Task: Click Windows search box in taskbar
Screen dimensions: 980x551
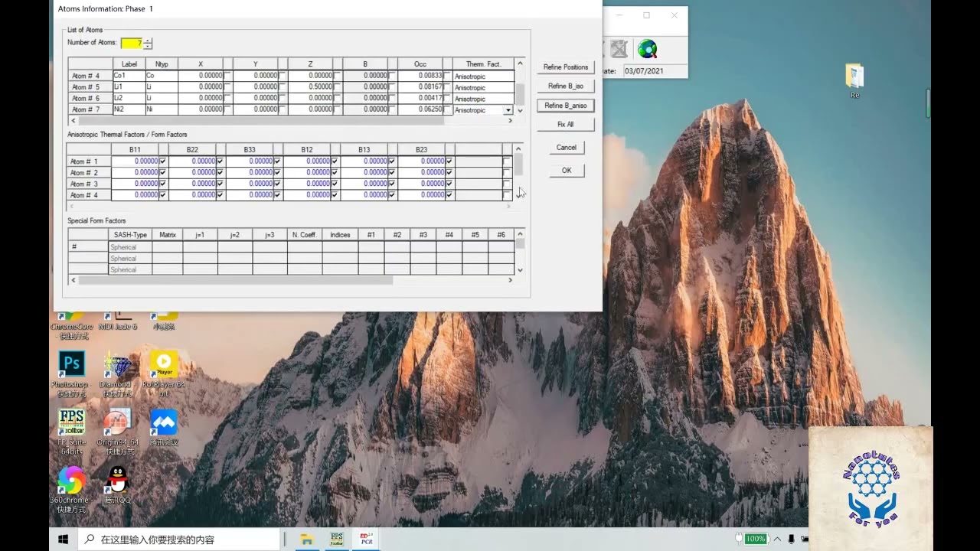Action: pyautogui.click(x=180, y=540)
